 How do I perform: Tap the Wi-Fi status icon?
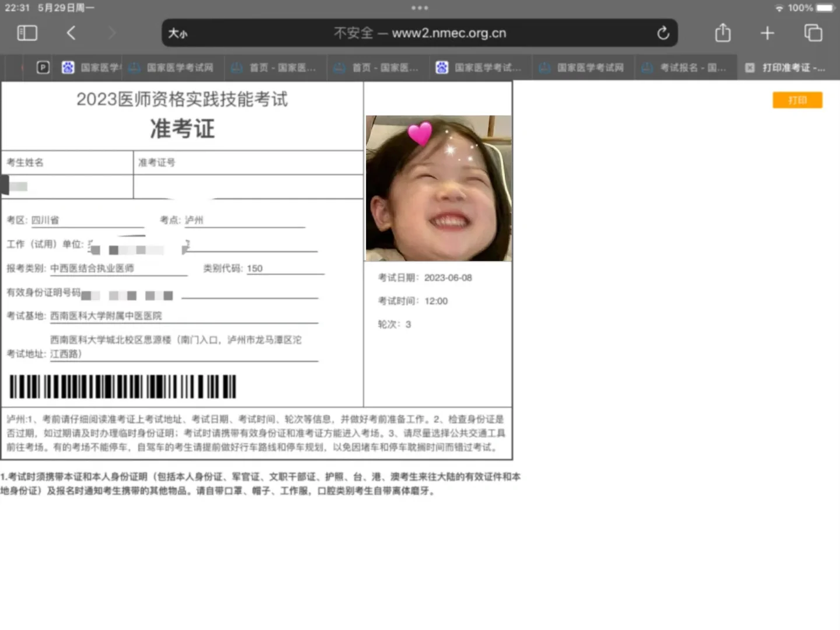click(x=779, y=8)
